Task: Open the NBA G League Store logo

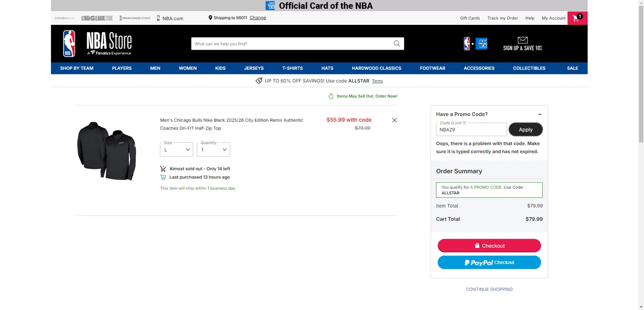Action: click(97, 18)
